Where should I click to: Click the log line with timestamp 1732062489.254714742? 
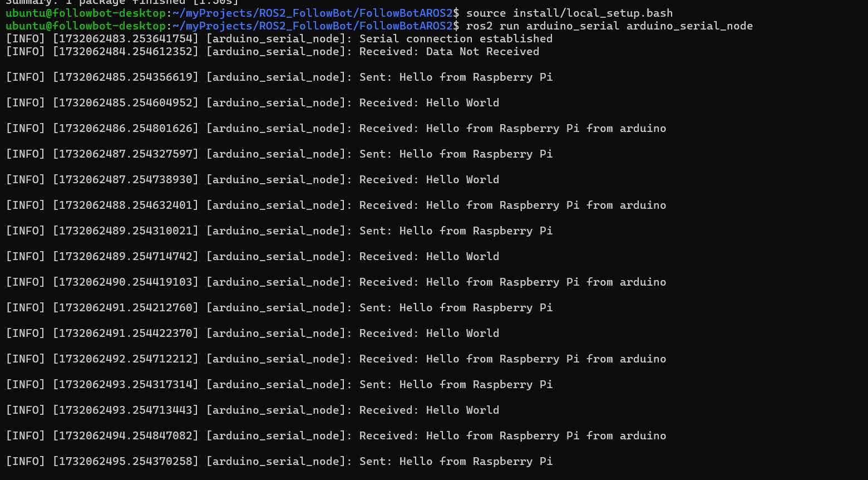click(252, 256)
